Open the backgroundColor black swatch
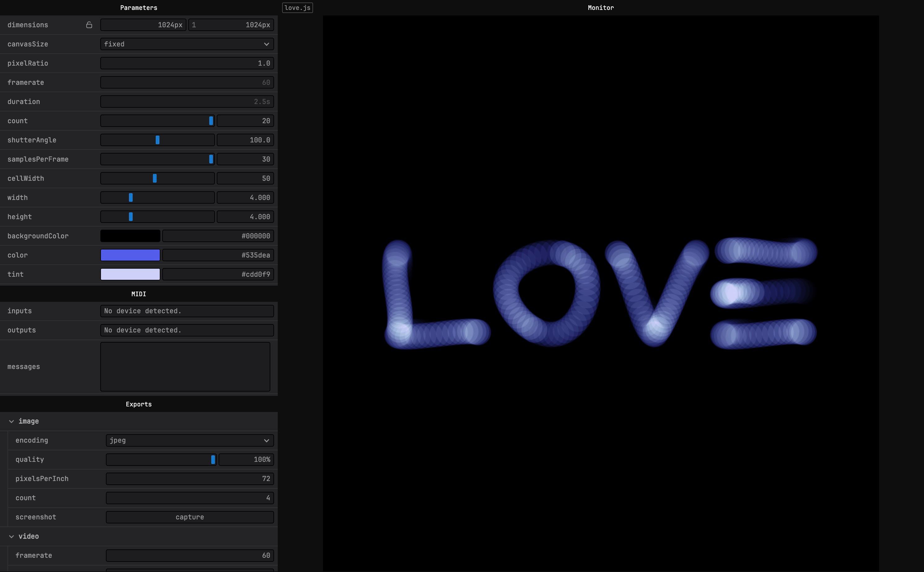This screenshot has height=572, width=924. point(130,236)
